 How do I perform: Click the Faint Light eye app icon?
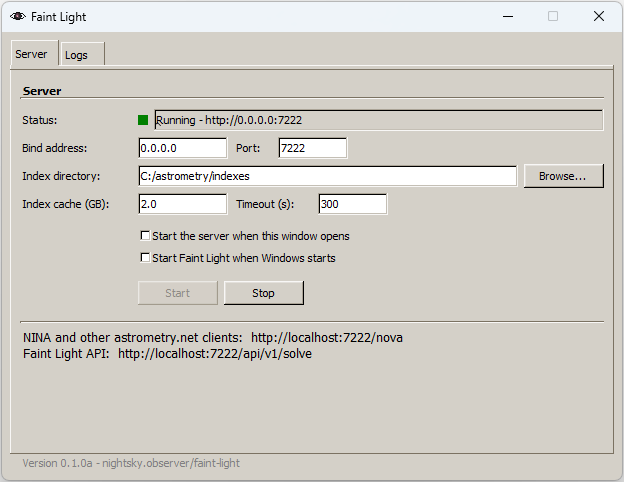coord(18,16)
